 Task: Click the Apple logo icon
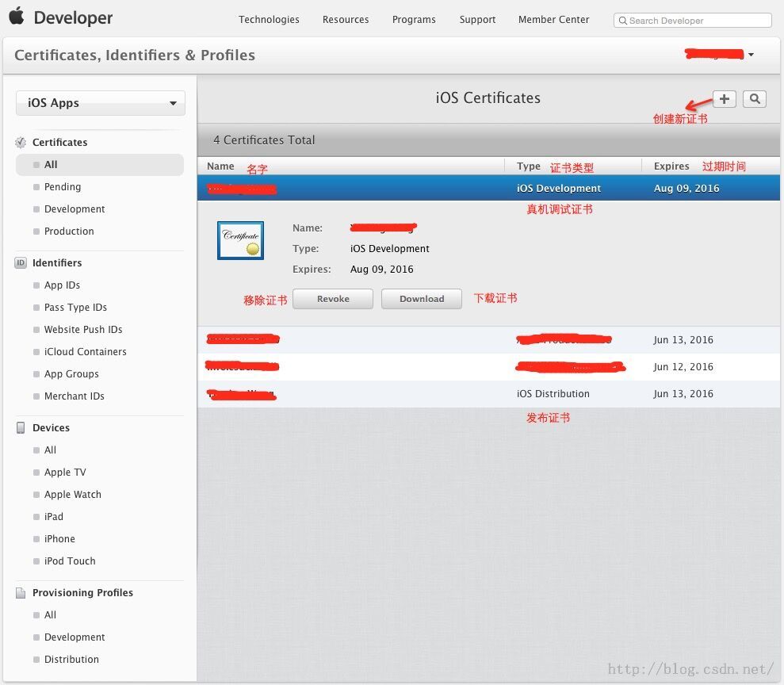click(x=17, y=16)
